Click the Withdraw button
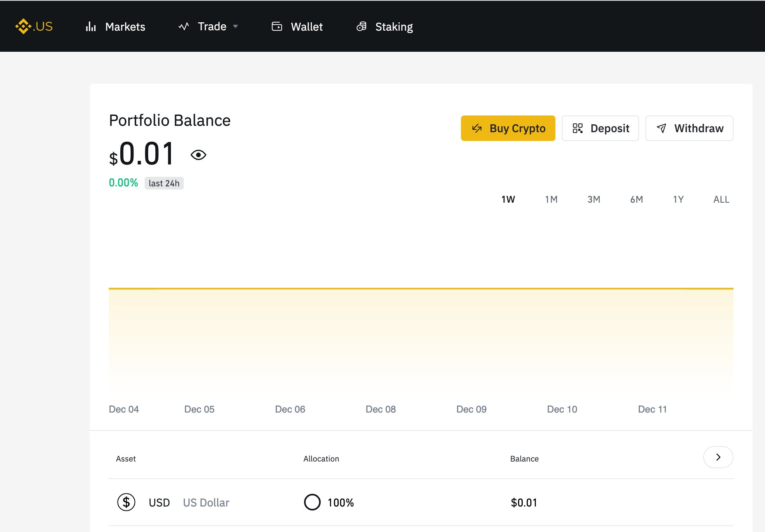The height and width of the screenshot is (532, 765). point(689,128)
